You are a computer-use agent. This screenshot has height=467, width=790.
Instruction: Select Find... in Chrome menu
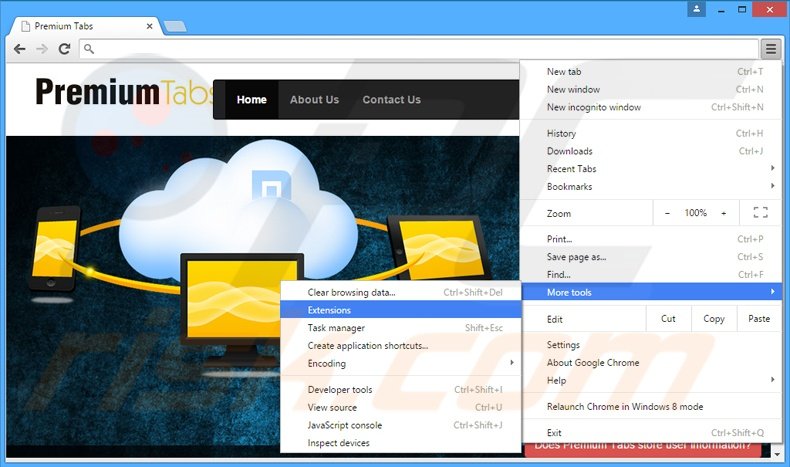pyautogui.click(x=651, y=275)
